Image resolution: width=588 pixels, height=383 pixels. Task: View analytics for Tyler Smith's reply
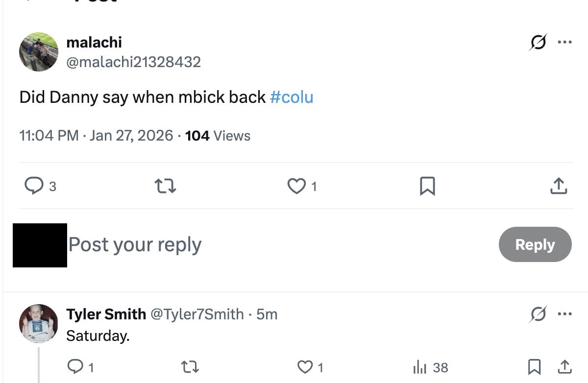[420, 367]
